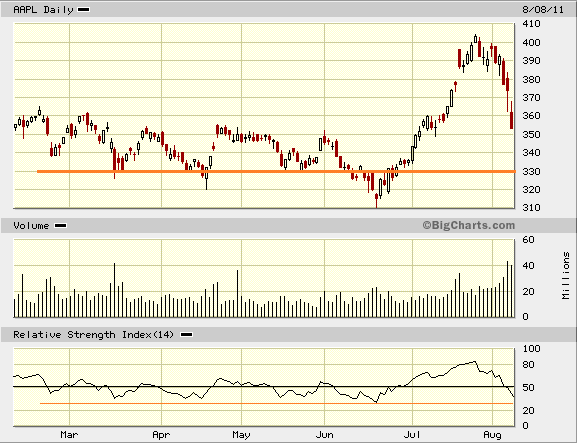Click the '310' price axis label

click(531, 208)
